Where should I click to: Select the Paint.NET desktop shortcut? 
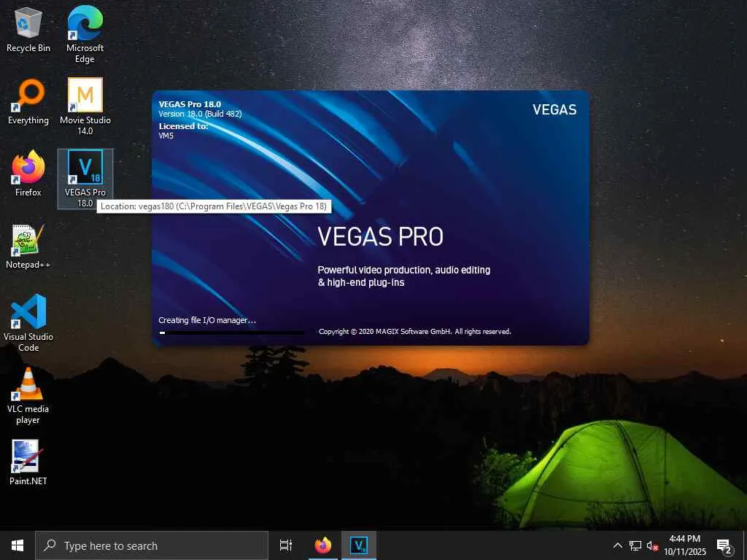28,462
